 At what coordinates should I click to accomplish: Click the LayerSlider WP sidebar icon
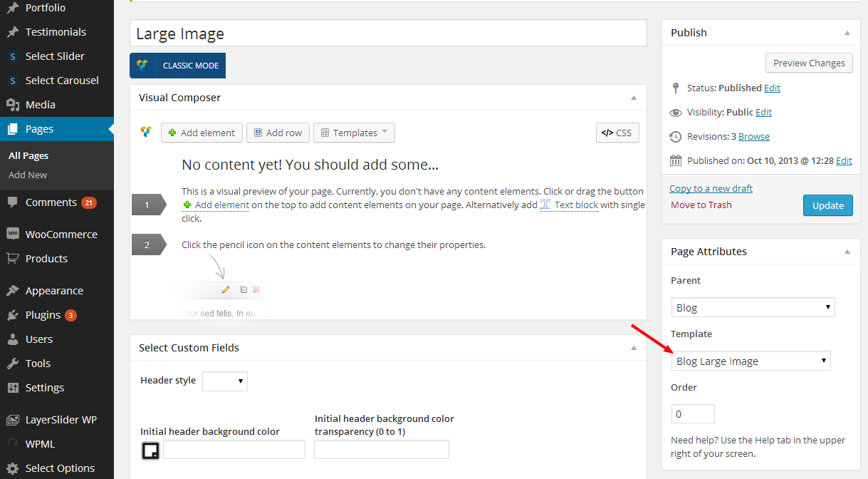(x=13, y=420)
